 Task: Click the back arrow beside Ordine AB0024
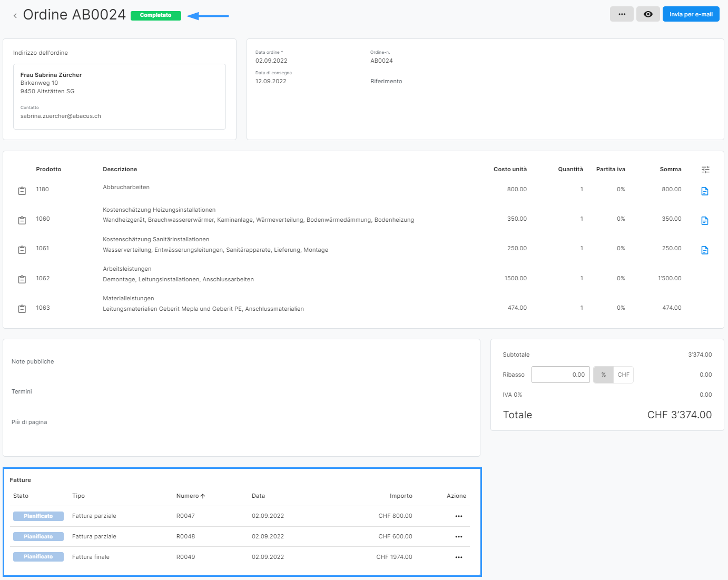pos(15,16)
